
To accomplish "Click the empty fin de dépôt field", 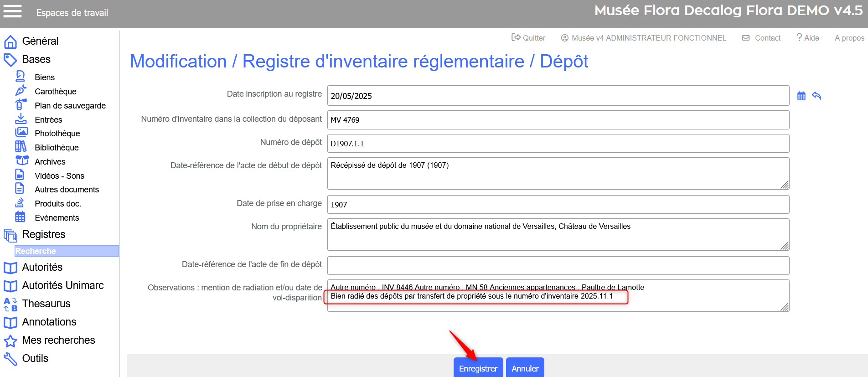I will pyautogui.click(x=558, y=265).
